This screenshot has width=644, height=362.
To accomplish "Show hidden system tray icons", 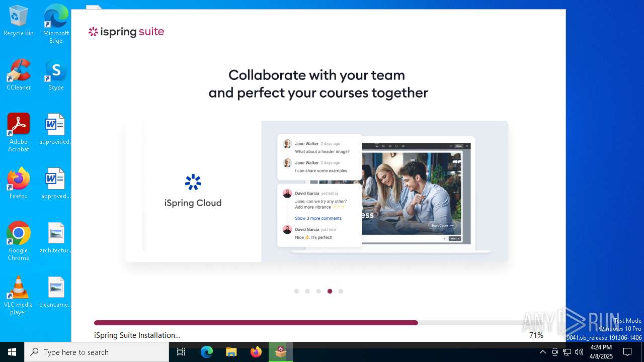I will (x=543, y=352).
